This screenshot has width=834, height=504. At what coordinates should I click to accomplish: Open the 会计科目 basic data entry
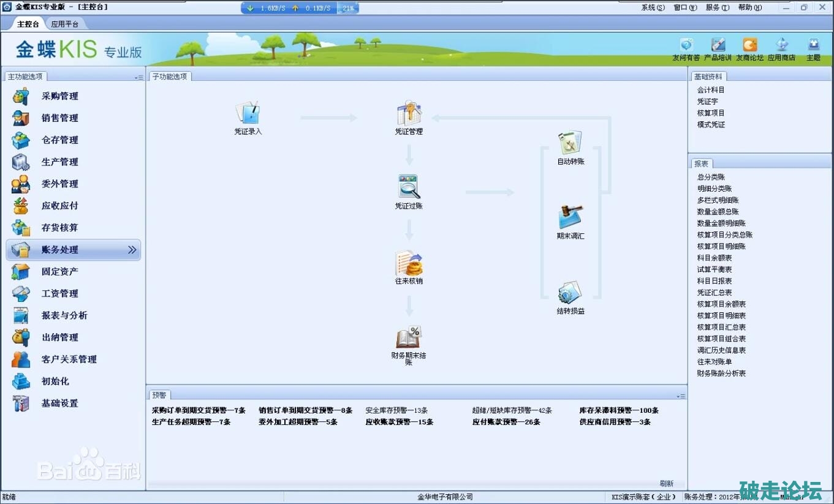pyautogui.click(x=711, y=90)
